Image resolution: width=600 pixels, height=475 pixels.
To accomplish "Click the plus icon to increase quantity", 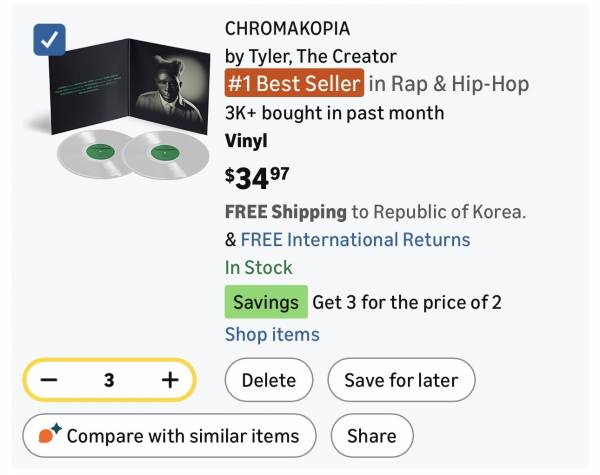I will coord(169,380).
